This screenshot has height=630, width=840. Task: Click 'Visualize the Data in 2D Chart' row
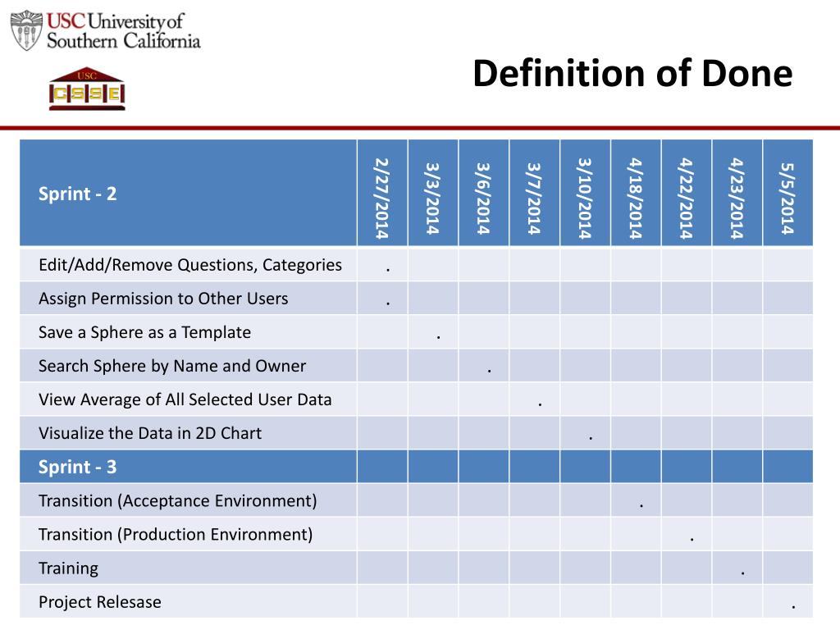tap(416, 433)
